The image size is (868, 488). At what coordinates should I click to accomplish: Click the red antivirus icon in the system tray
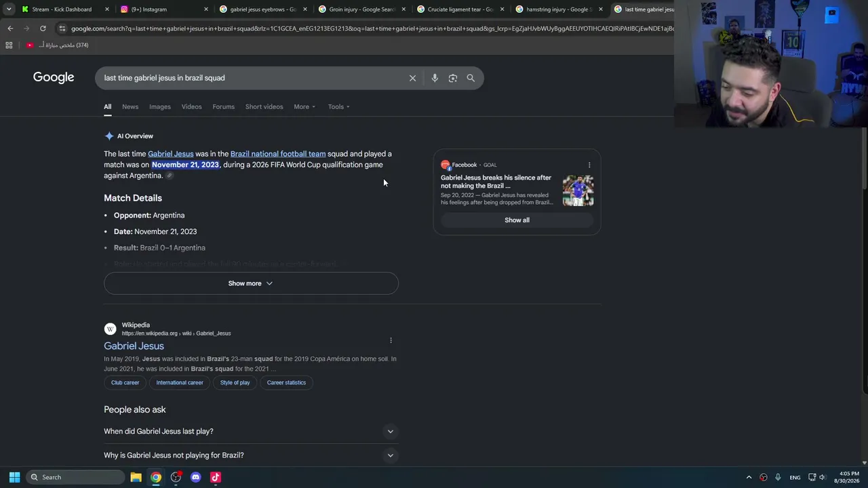pos(764,477)
